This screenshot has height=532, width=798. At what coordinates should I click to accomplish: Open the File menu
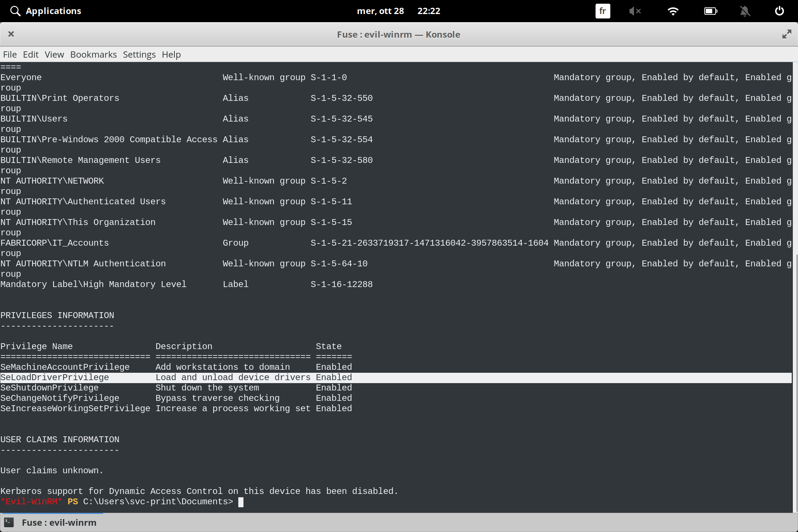[10, 54]
